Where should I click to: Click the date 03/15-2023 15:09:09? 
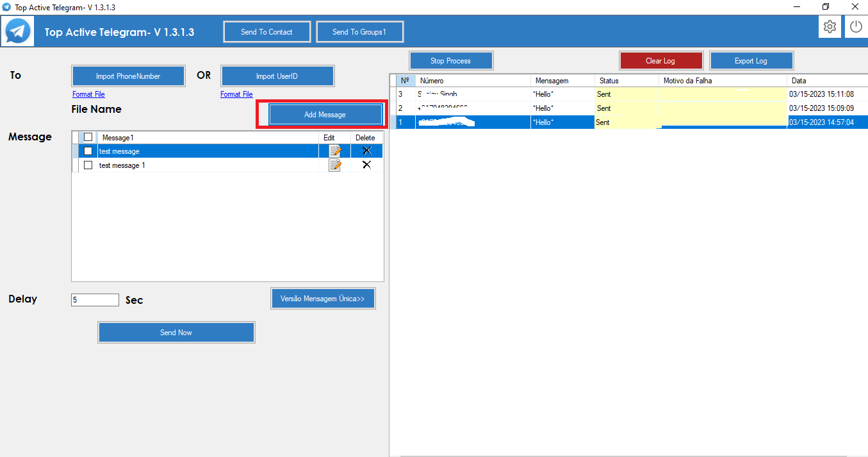tap(821, 108)
